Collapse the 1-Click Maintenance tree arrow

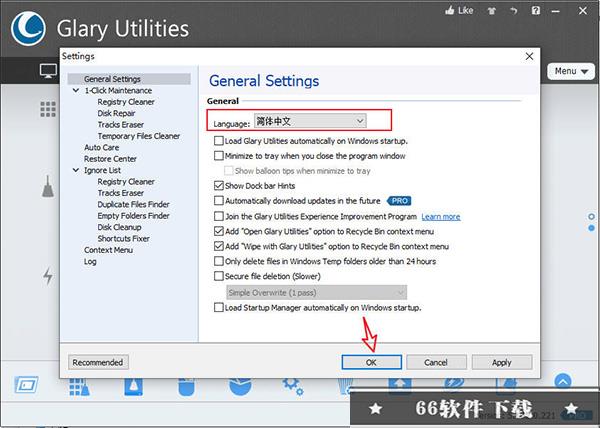pos(76,91)
